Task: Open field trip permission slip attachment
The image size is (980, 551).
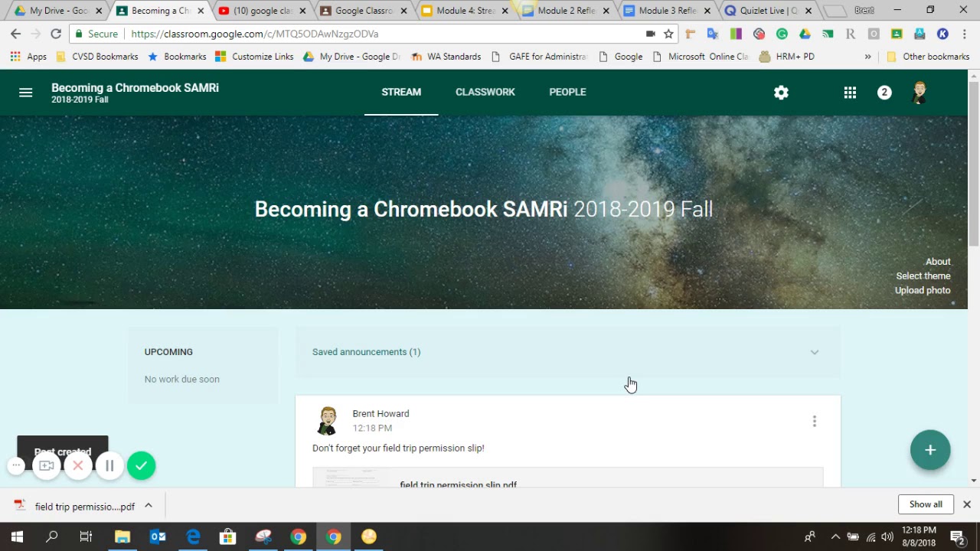Action: point(568,479)
